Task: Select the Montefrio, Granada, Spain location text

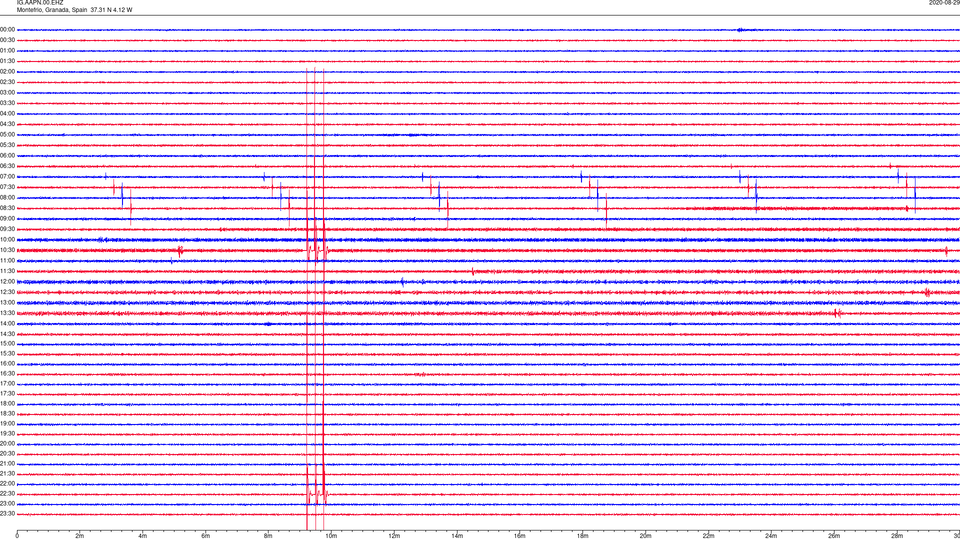Action: 52,10
